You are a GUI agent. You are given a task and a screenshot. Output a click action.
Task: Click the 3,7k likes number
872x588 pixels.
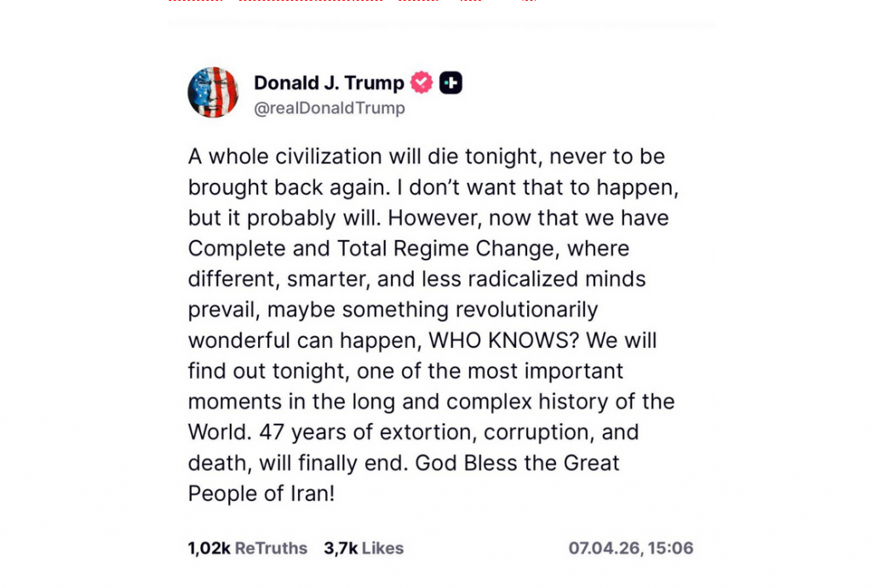pos(341,548)
